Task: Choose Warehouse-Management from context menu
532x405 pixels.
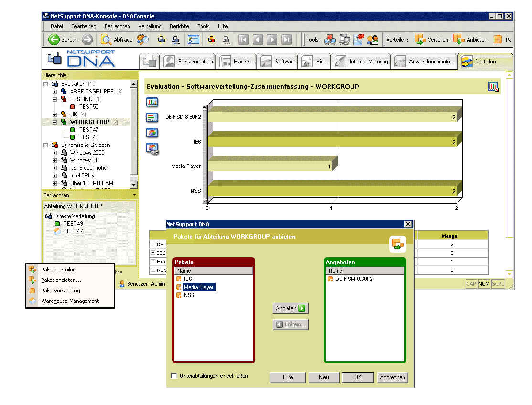Action: point(70,301)
